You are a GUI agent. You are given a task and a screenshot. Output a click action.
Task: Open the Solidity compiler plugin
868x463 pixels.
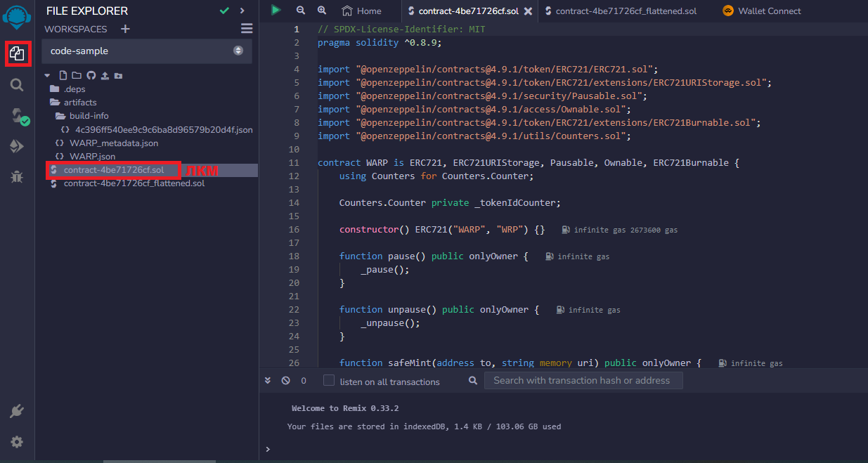(x=18, y=116)
